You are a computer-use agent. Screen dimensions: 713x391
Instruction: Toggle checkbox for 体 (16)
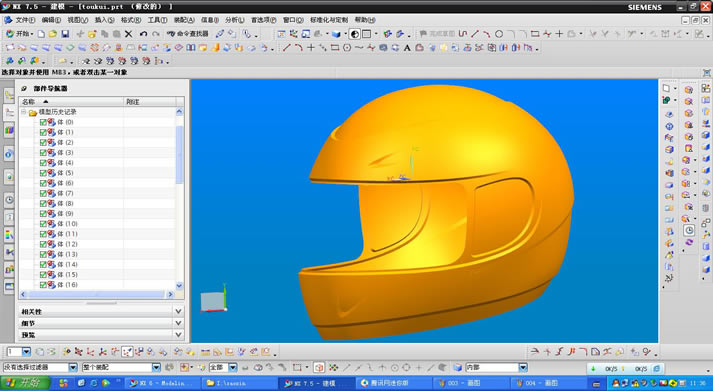(43, 285)
